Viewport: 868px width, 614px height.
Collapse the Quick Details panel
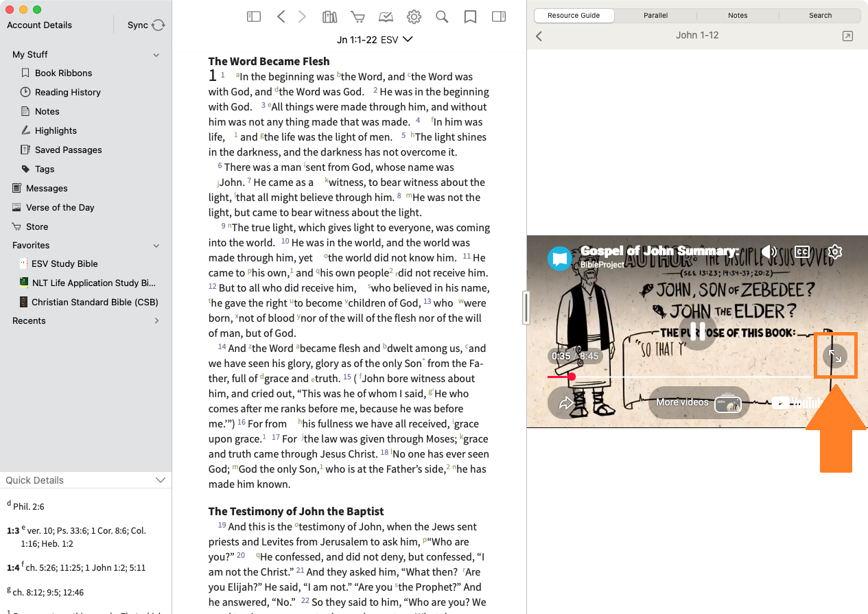click(161, 480)
